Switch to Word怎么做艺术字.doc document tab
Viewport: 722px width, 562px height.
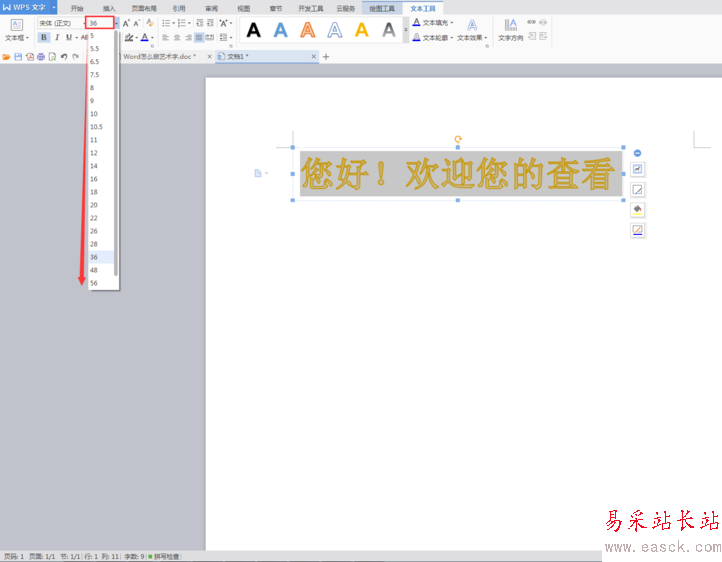click(159, 57)
